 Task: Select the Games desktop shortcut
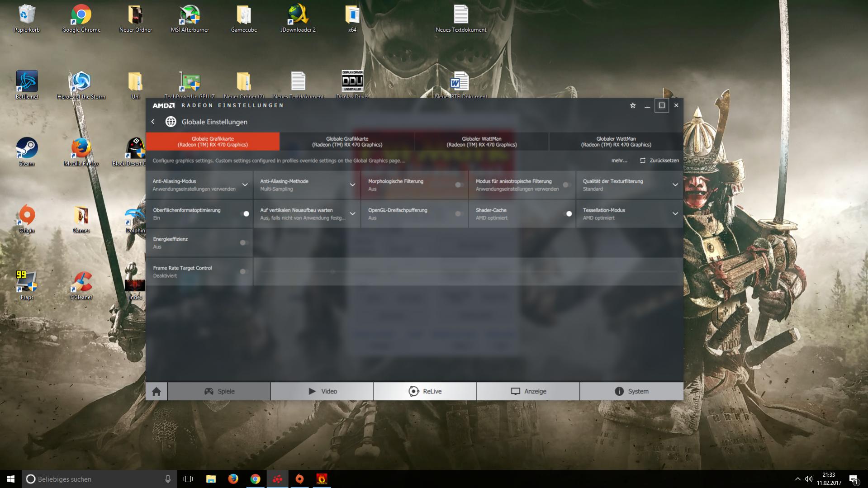click(81, 219)
